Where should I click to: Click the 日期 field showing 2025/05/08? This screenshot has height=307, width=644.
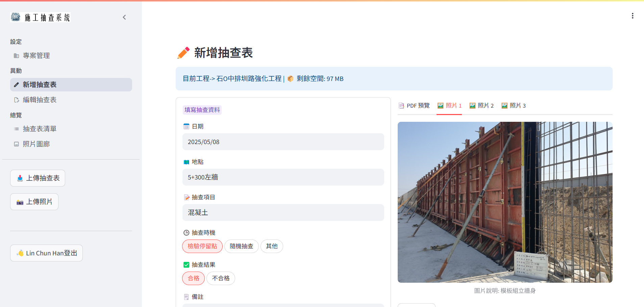(283, 142)
